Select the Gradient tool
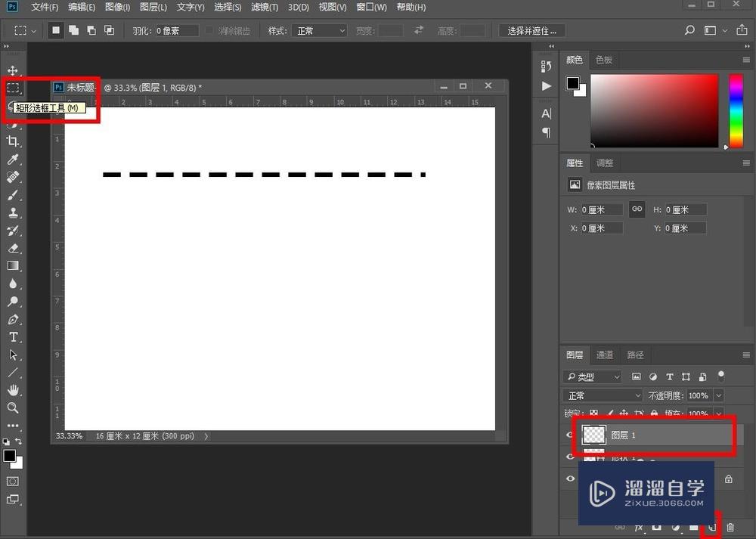756x539 pixels. (13, 265)
